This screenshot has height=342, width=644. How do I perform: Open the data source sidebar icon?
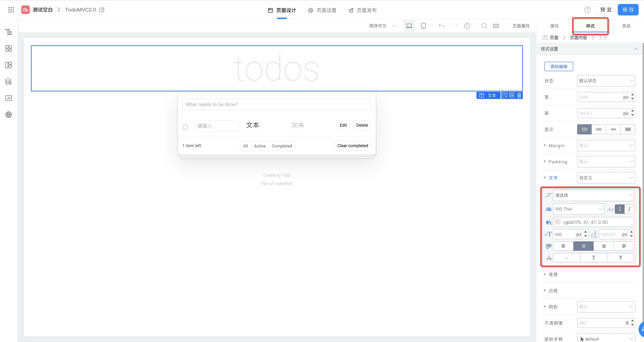(8, 82)
